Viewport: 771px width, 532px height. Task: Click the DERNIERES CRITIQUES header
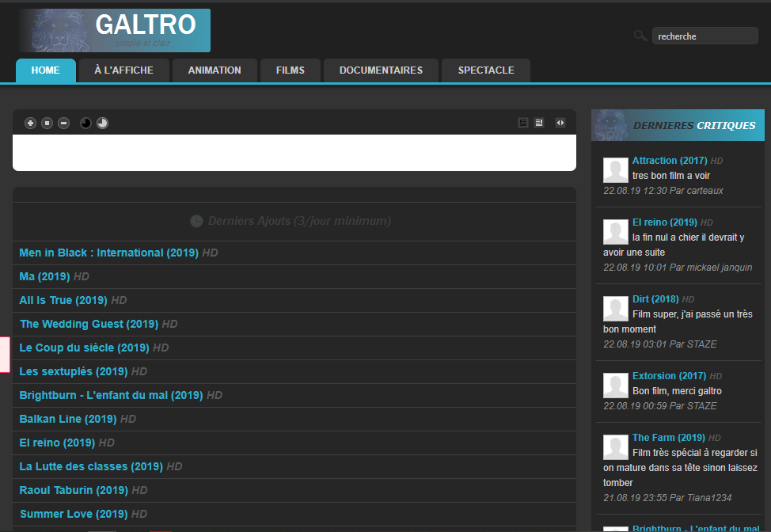pos(678,125)
